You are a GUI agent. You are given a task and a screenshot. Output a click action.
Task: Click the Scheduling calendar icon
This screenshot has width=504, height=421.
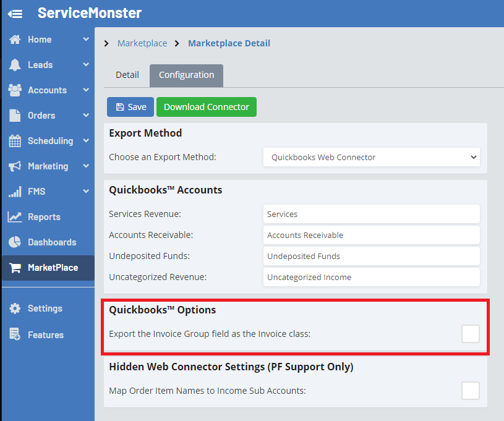point(15,141)
